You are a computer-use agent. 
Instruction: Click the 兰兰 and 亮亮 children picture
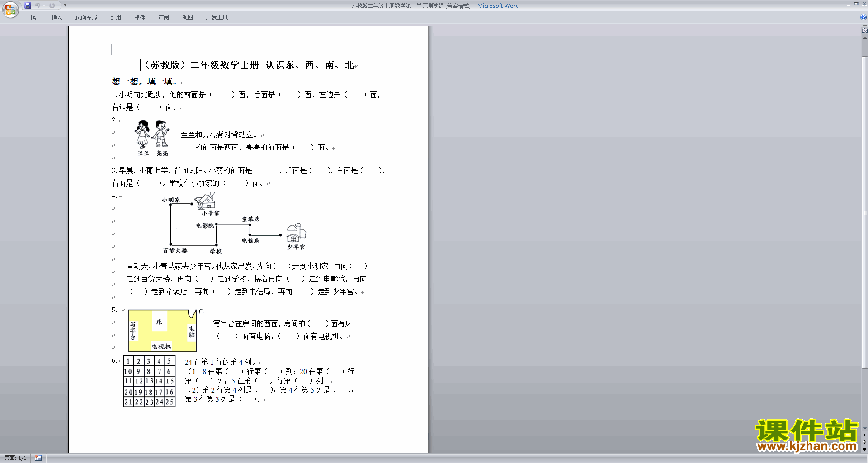pyautogui.click(x=152, y=138)
